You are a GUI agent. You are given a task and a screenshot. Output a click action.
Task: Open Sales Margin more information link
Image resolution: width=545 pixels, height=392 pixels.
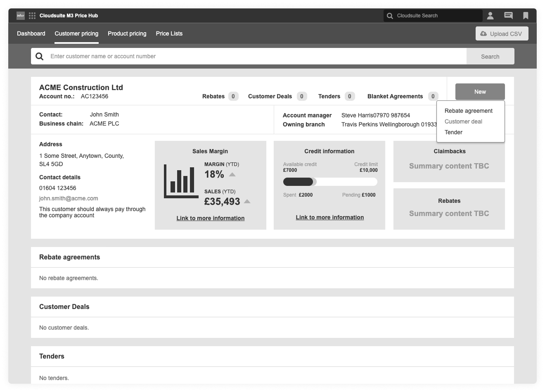pyautogui.click(x=211, y=218)
